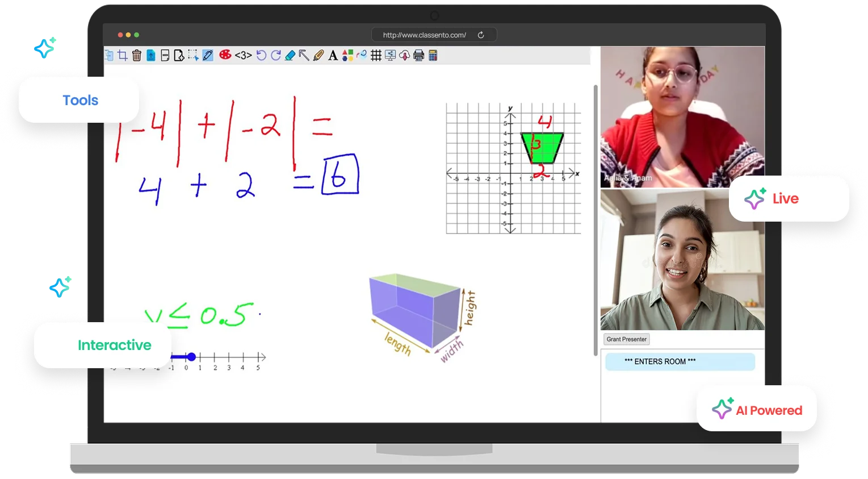Open the calculator icon
The height and width of the screenshot is (479, 868).
pos(433,55)
